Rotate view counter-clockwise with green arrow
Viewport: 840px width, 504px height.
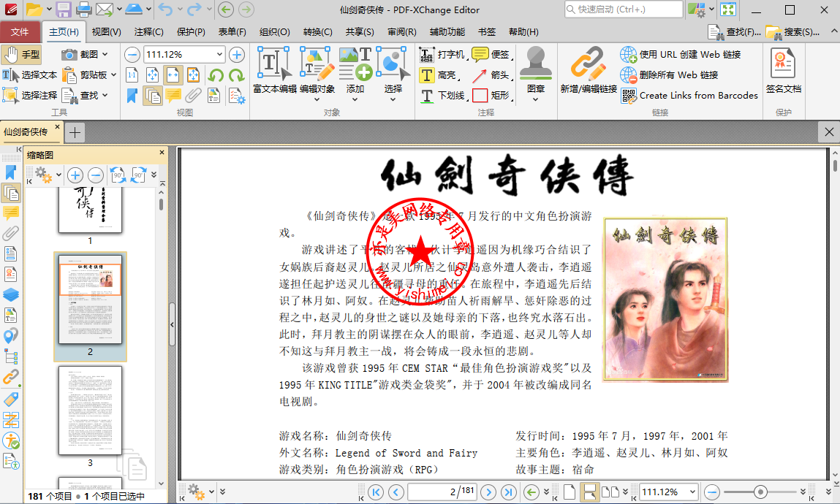216,75
